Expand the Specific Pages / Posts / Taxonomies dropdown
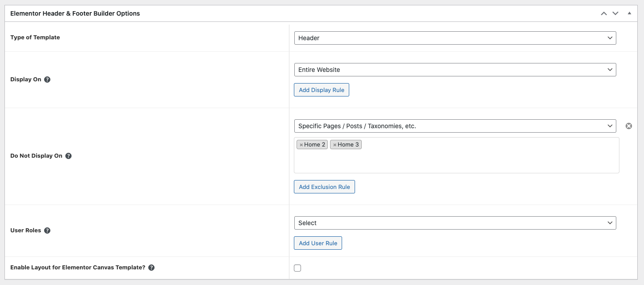The width and height of the screenshot is (644, 285). (455, 126)
